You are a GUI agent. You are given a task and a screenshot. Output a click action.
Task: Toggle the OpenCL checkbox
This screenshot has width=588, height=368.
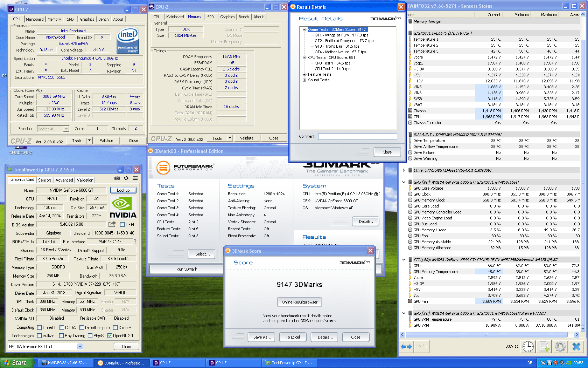pyautogui.click(x=39, y=328)
